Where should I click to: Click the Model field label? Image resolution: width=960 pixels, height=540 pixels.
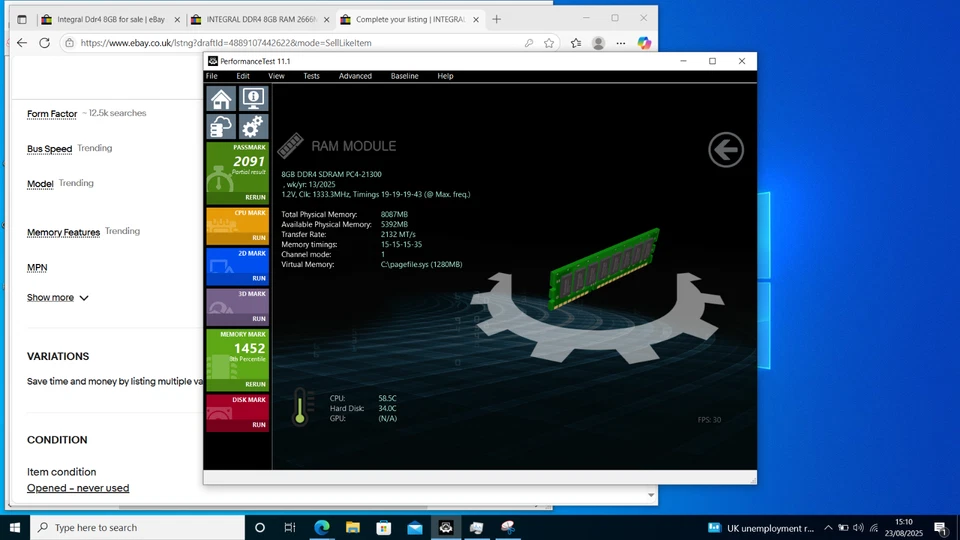[40, 184]
